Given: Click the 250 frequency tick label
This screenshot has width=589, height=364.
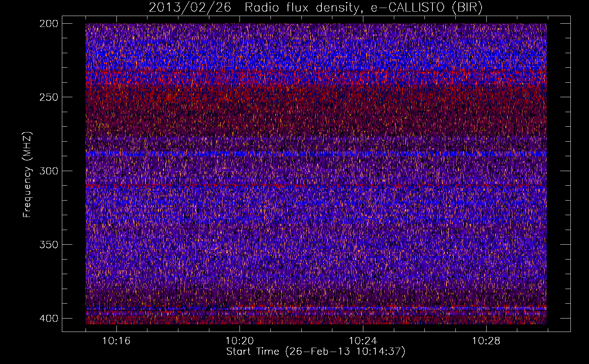Looking at the screenshot, I should pos(48,97).
